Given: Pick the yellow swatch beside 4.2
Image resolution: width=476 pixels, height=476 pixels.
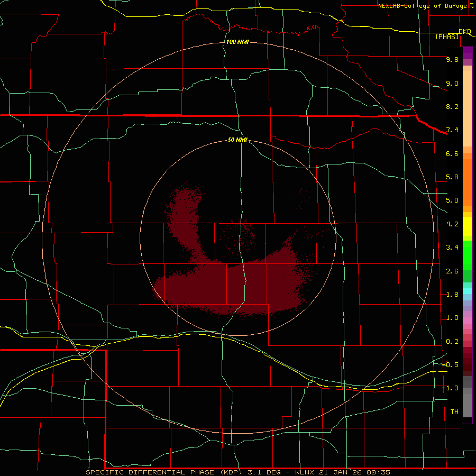Looking at the screenshot, I should pos(467,226).
